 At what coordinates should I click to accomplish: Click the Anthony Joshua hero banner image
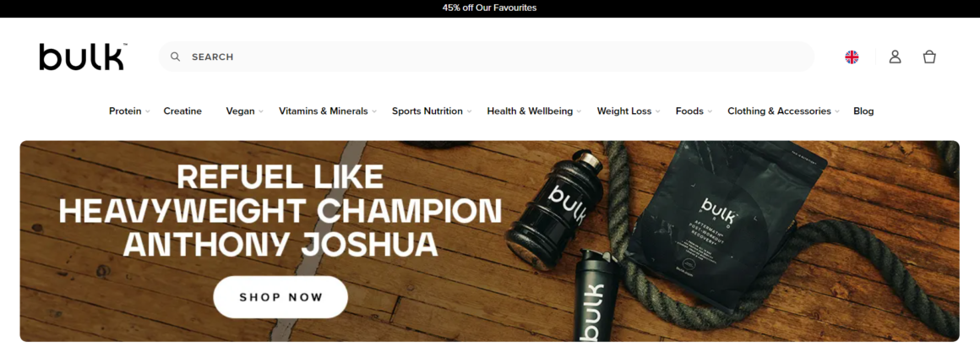click(x=489, y=241)
